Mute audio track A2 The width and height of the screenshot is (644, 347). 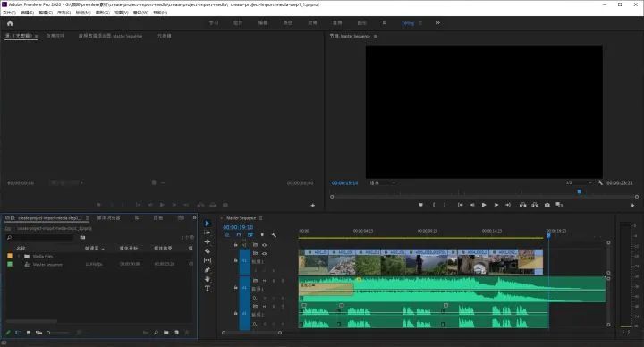264,307
